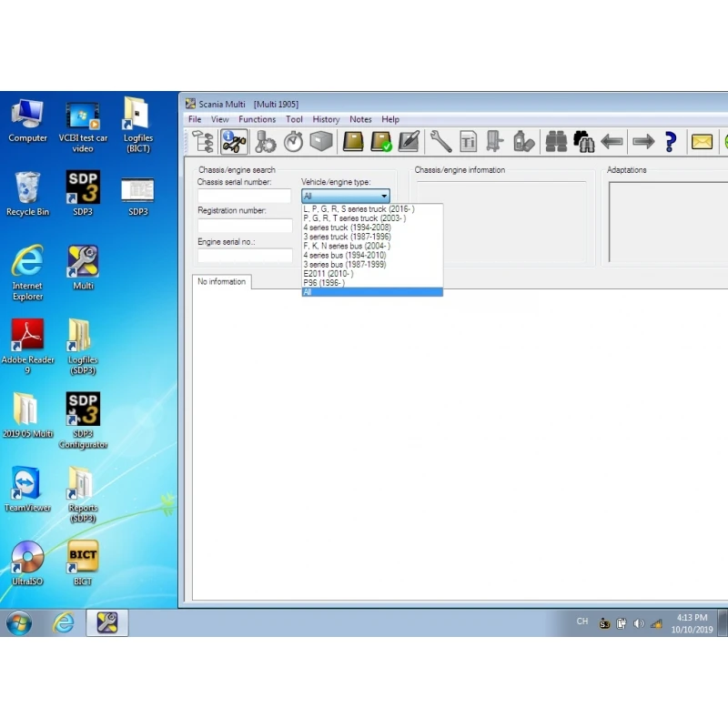Choose 3 series bus (1987-1999)

[372, 265]
